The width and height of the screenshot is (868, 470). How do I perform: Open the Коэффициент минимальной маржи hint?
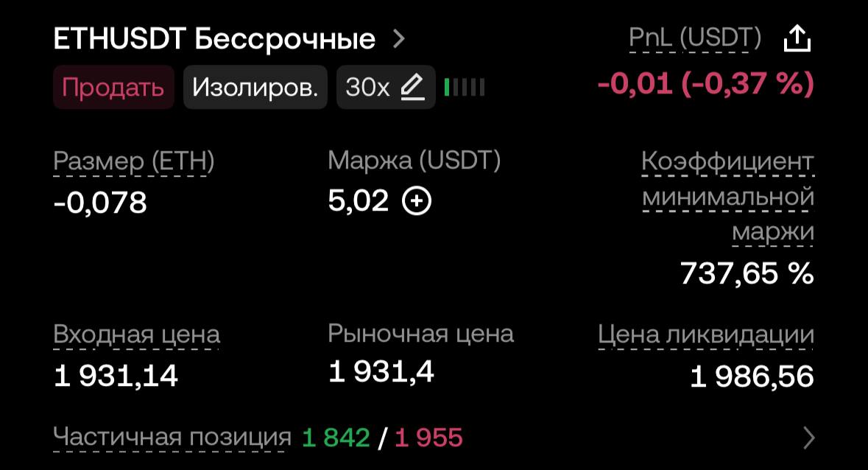(x=728, y=197)
